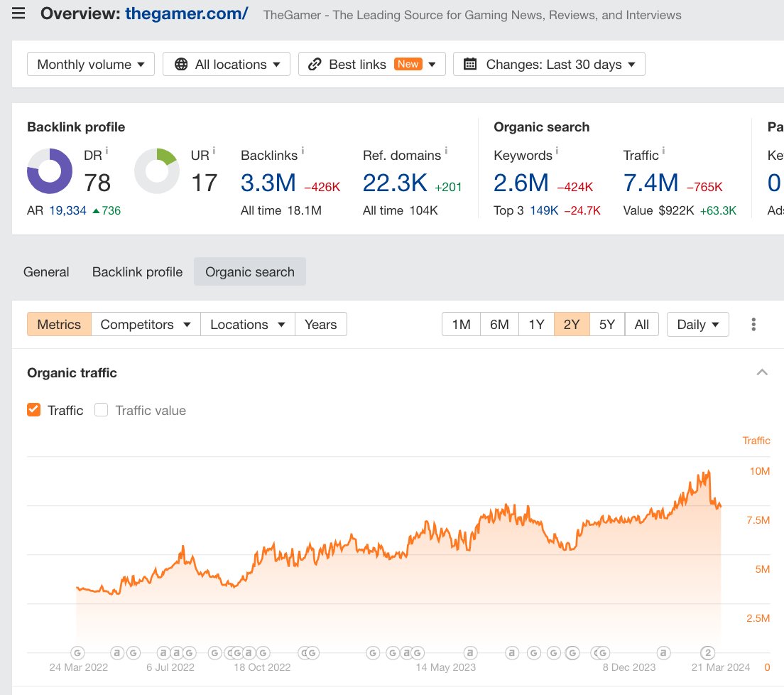Toggle the Metrics view on

[x=58, y=324]
